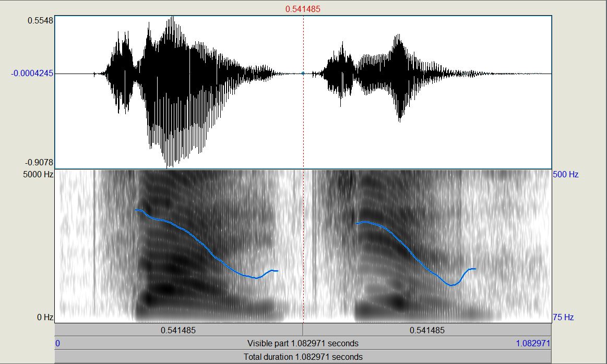Click the blue start time 0 label
This screenshot has width=607, height=364.
(58, 343)
